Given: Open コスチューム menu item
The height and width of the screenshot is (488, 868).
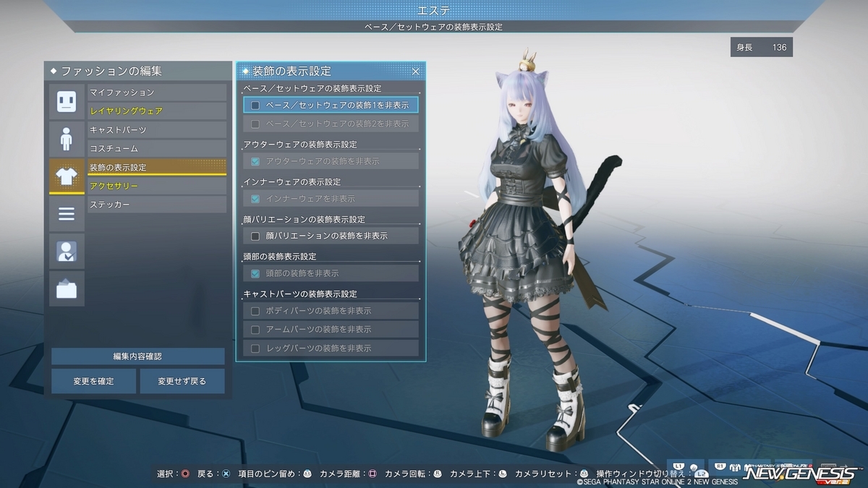Looking at the screenshot, I should coord(157,149).
